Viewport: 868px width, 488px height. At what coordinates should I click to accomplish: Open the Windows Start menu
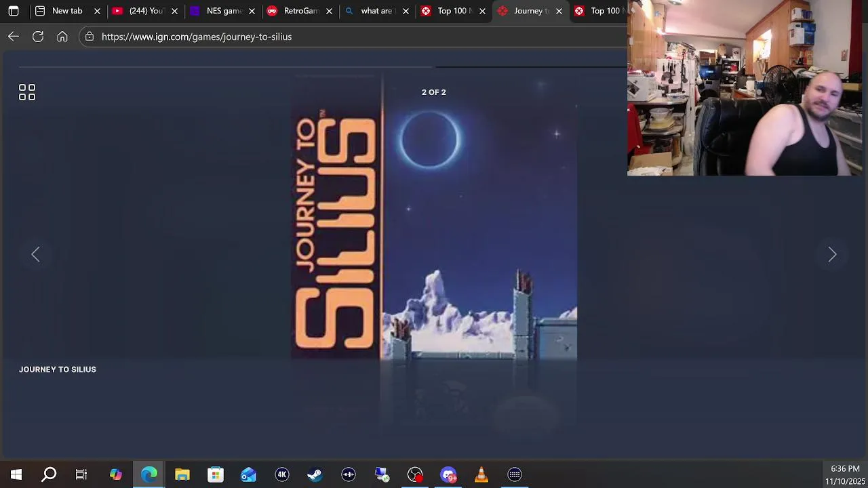pos(16,474)
